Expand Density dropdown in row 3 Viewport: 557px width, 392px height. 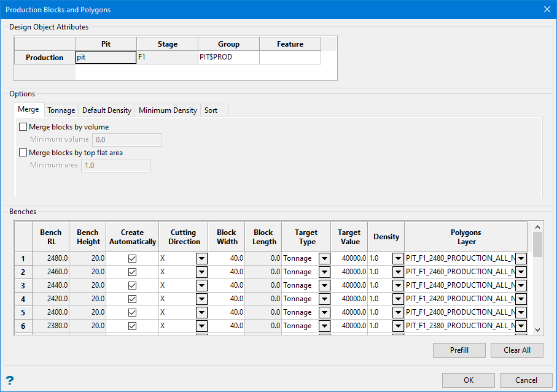(x=398, y=285)
